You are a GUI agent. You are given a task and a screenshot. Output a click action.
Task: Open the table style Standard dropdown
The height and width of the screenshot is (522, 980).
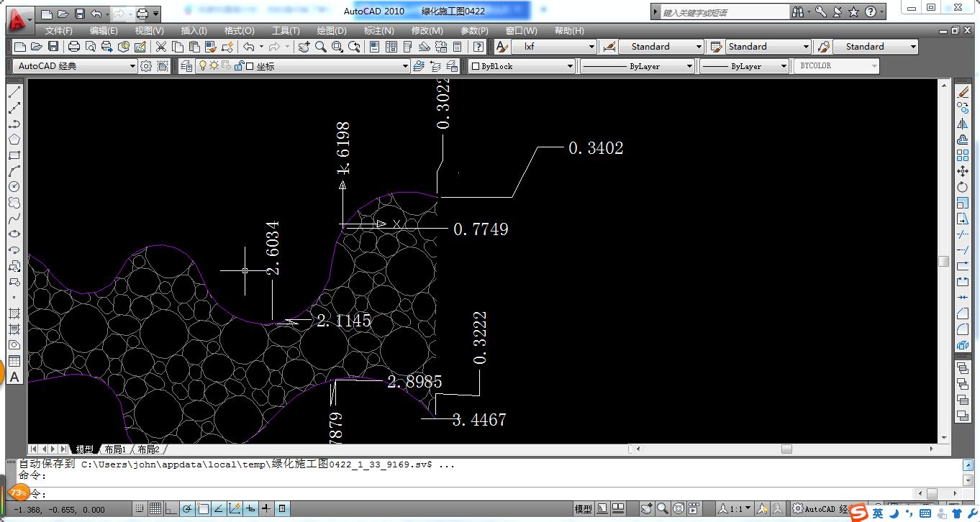[x=768, y=47]
